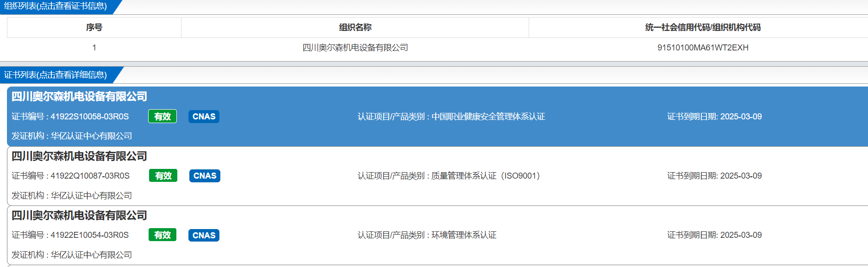Click expiry date on the ISO9001 certificate
This screenshot has width=868, height=267.
point(714,176)
